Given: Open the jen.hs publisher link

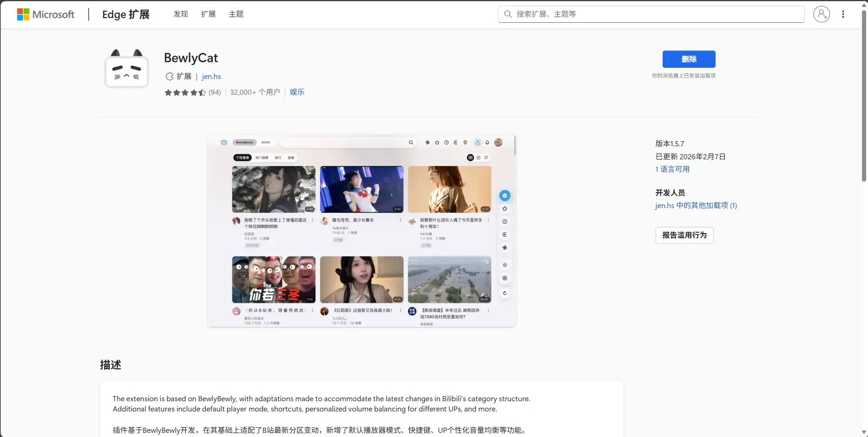Looking at the screenshot, I should 211,77.
